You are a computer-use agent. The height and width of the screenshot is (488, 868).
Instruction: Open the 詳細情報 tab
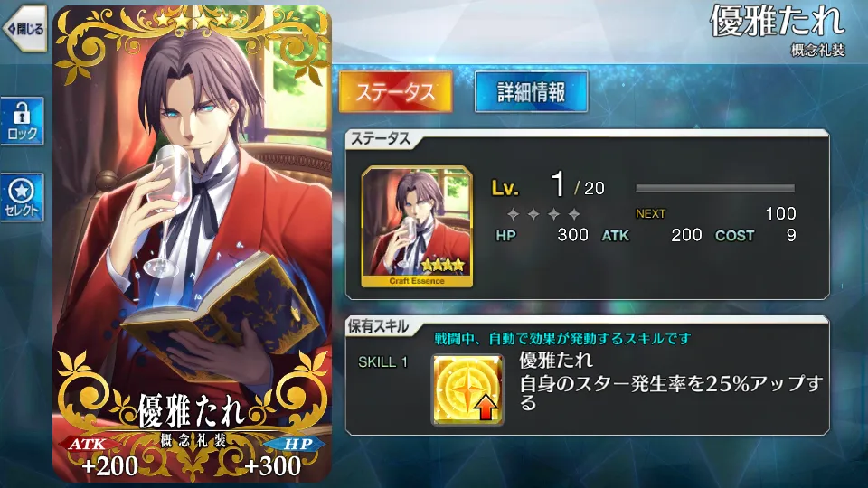(x=531, y=92)
